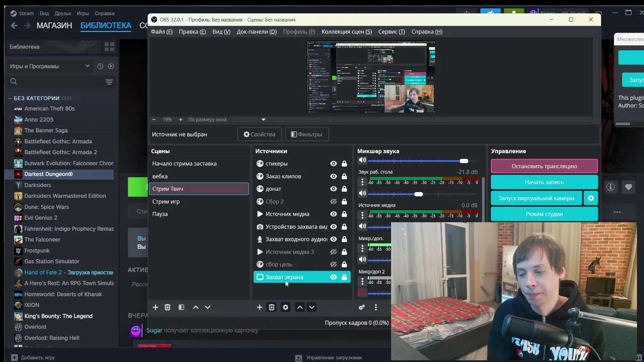Open Steam library filter options icon

[109, 82]
